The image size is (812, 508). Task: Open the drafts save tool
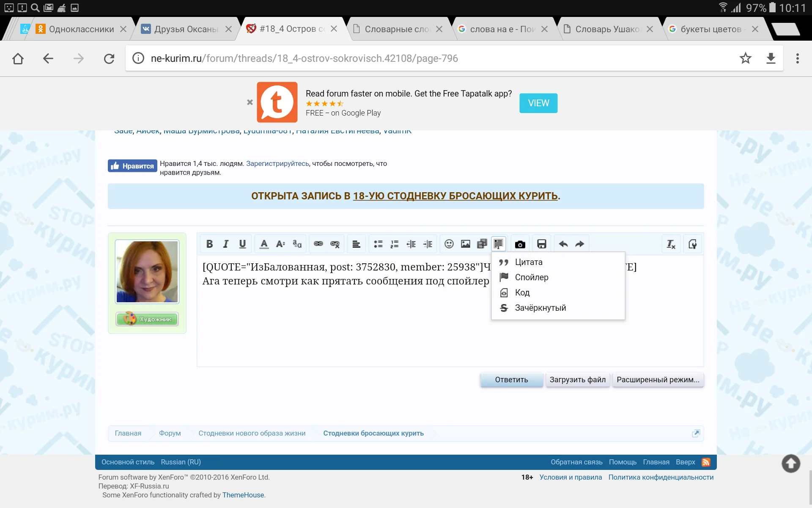(541, 244)
